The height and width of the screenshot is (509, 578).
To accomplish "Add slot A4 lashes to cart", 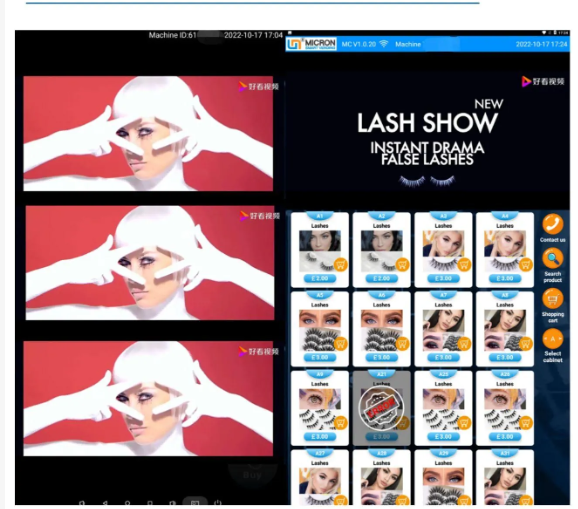I will point(526,265).
